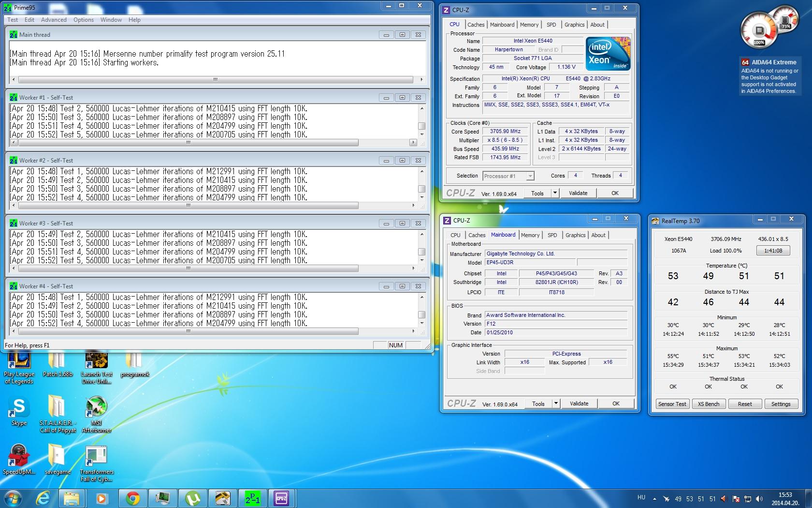Open the MSI Afterburner desktop shortcut
The height and width of the screenshot is (508, 812).
tap(96, 414)
